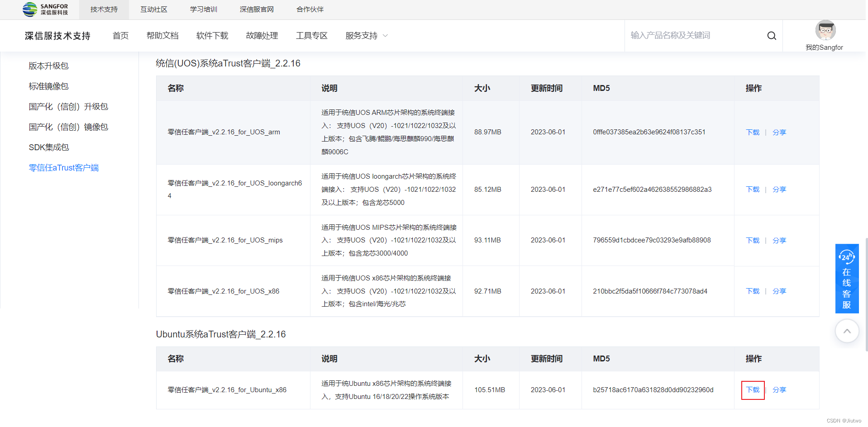Download the UOS_x86 client package
Viewport: 868px width, 427px height.
[753, 291]
